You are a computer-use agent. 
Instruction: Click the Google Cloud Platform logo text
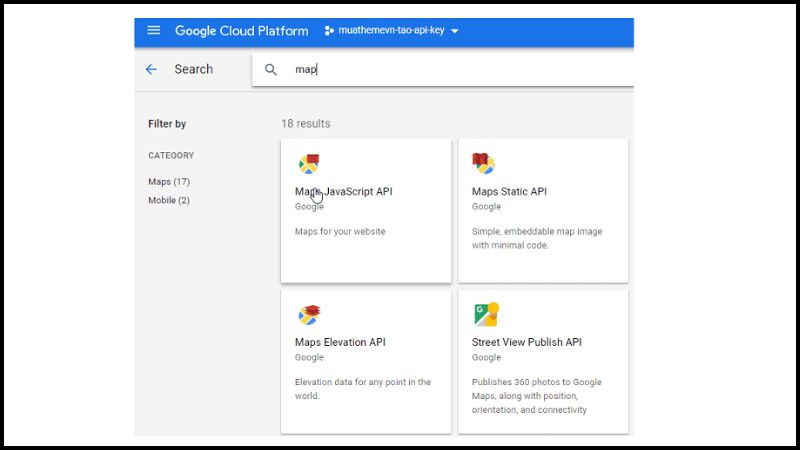(241, 31)
